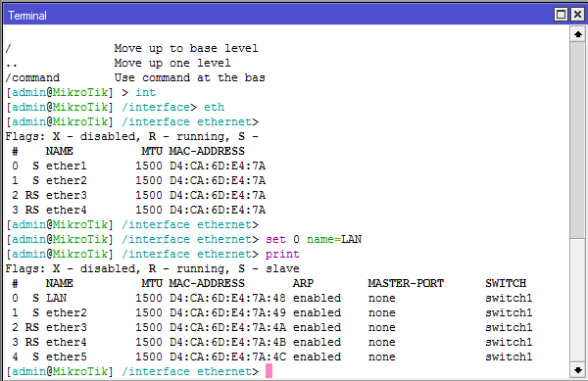588x381 pixels.
Task: Click 'ether1' in the first table
Action: [x=67, y=166]
